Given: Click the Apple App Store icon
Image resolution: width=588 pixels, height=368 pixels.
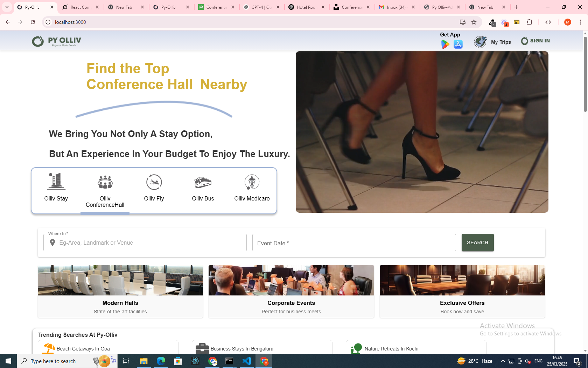Looking at the screenshot, I should tap(458, 44).
